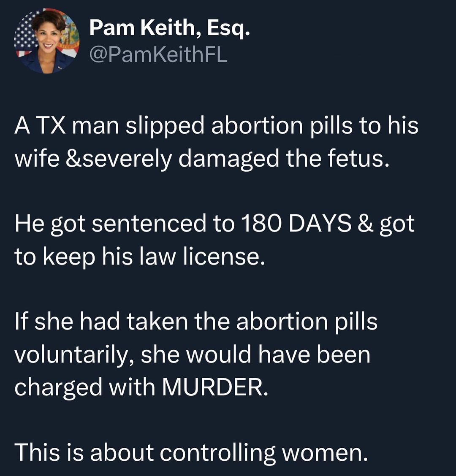Image resolution: width=456 pixels, height=476 pixels.
Task: Select the word MURDER in the tweet
Action: tap(214, 387)
